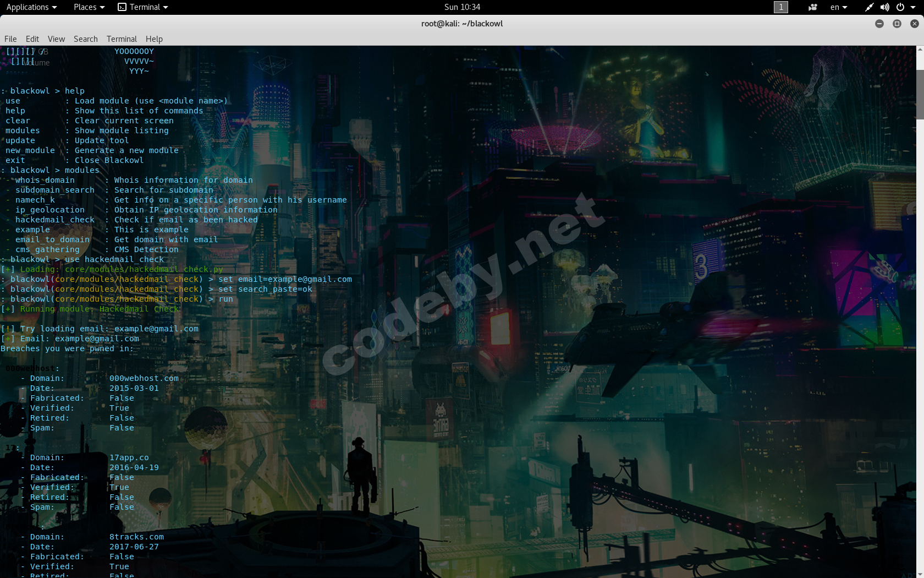Click the clock showing Sun 10:34
Viewport: 924px width, 578px height.
coord(462,7)
